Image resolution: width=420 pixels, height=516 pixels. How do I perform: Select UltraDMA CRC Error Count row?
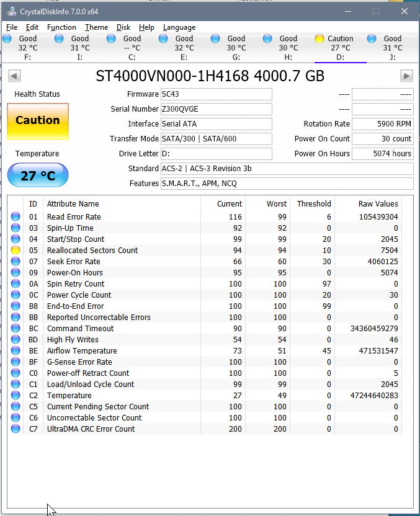click(204, 429)
